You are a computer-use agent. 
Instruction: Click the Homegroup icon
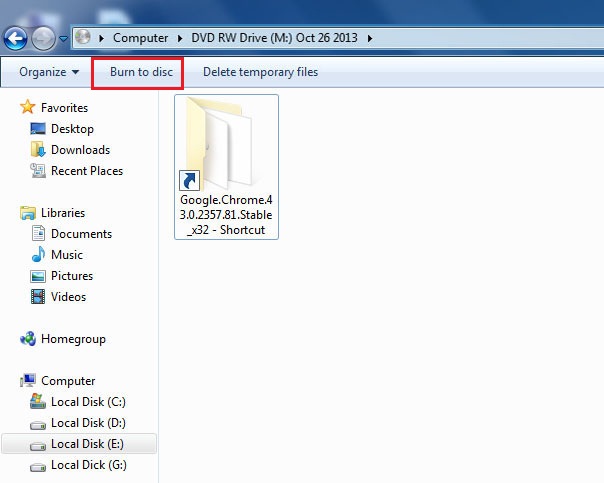point(28,339)
